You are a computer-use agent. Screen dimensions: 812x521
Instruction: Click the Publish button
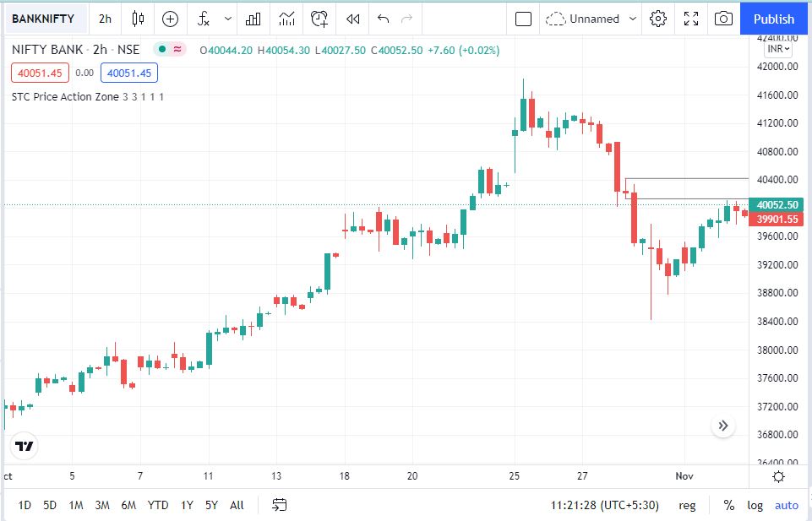pyautogui.click(x=775, y=19)
